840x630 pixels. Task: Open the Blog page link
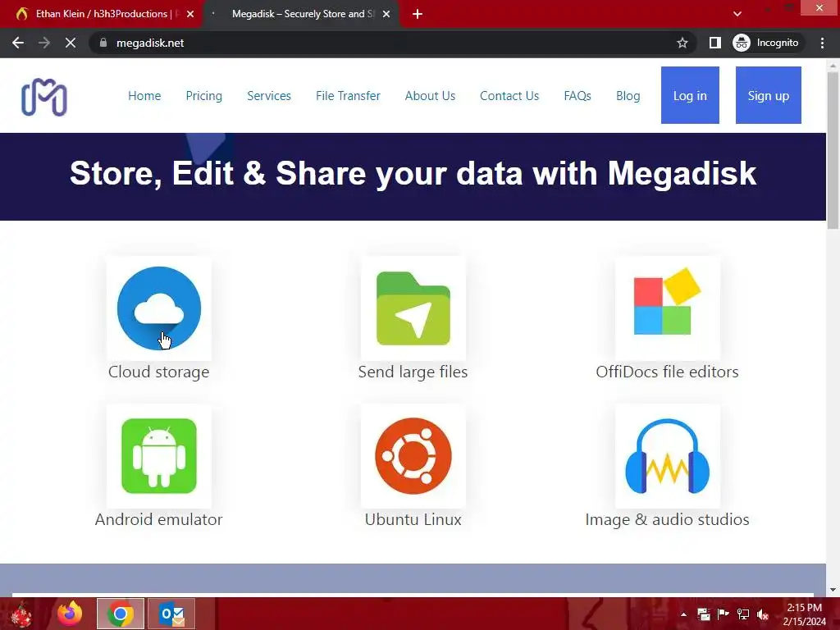click(x=628, y=96)
